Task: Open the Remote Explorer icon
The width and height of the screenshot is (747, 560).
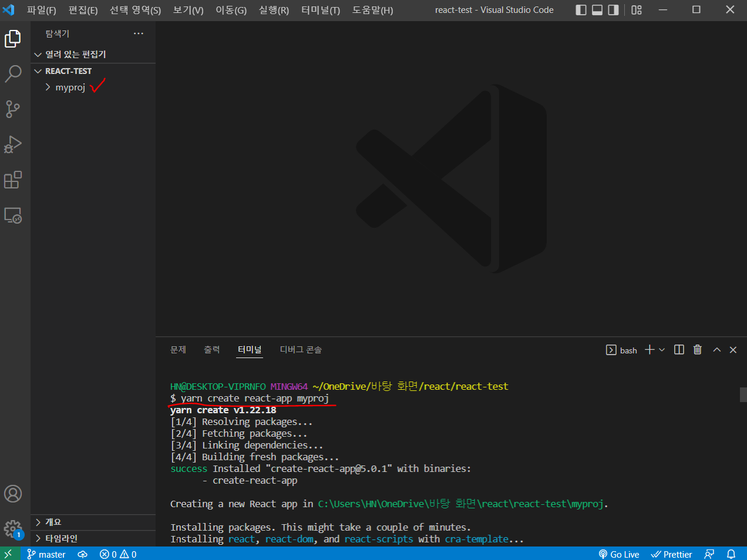Action: pos(13,215)
